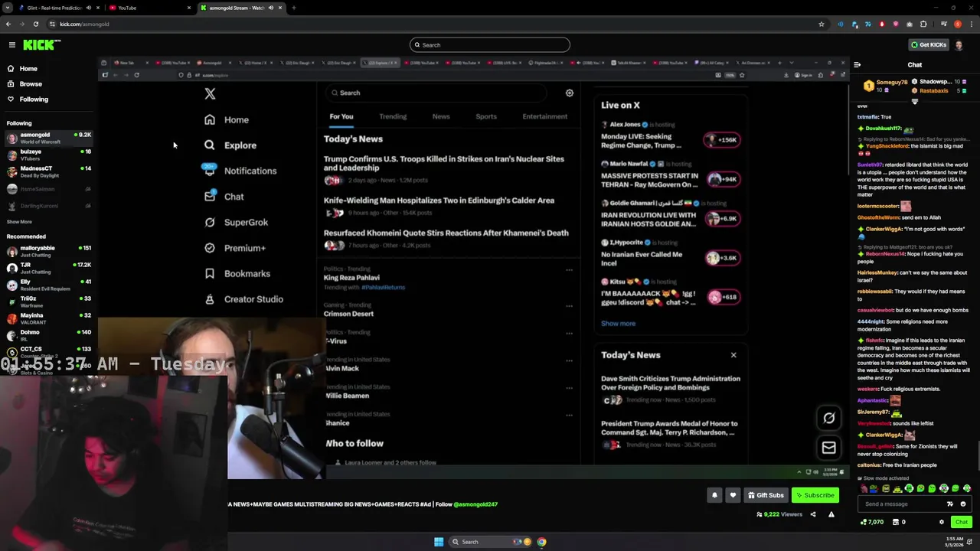Viewport: 980px width, 551px height.
Task: Switch to the YouTube browser tab
Action: point(149,8)
